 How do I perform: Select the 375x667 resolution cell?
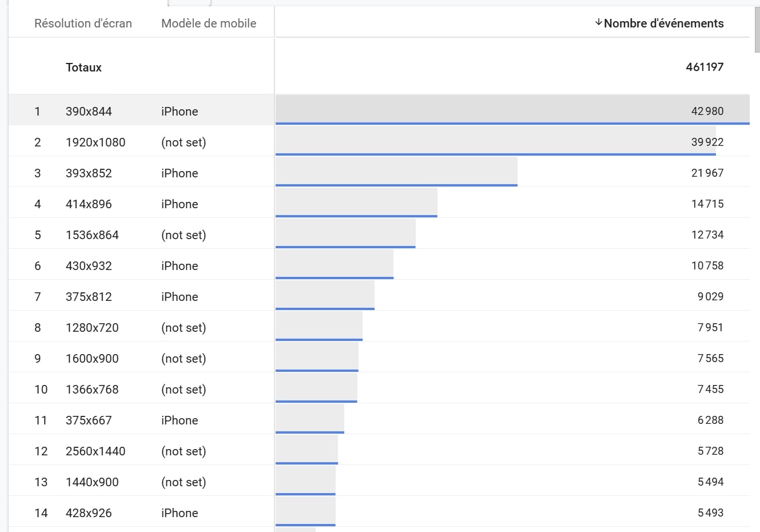tap(89, 420)
